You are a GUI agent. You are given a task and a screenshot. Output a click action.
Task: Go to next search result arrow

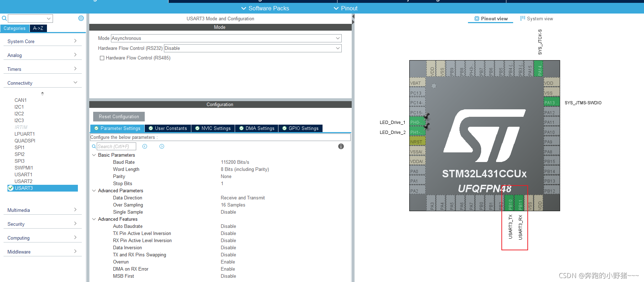[x=162, y=146]
